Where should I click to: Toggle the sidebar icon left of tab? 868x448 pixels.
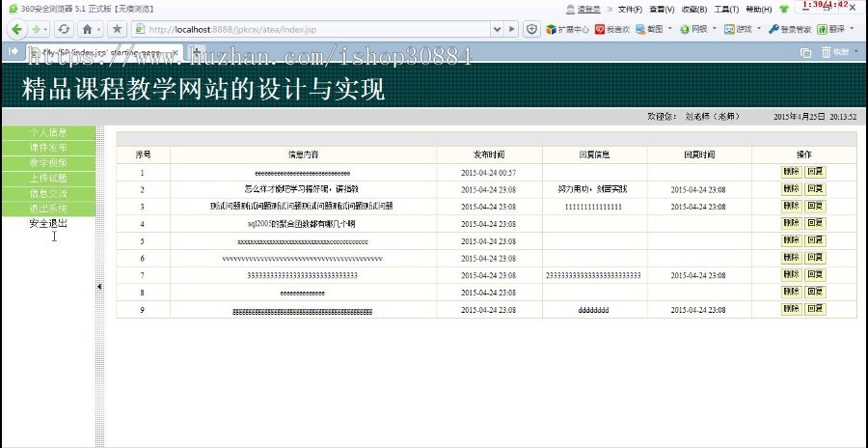(x=14, y=51)
